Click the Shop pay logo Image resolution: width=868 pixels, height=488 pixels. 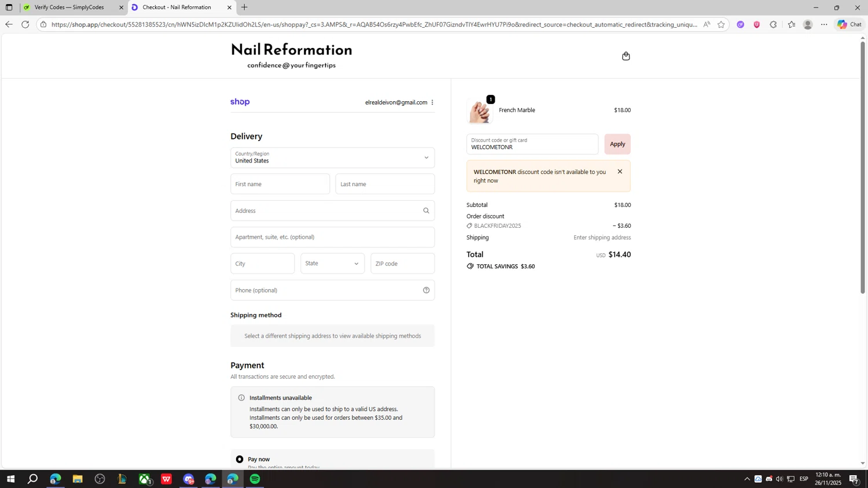pos(240,102)
